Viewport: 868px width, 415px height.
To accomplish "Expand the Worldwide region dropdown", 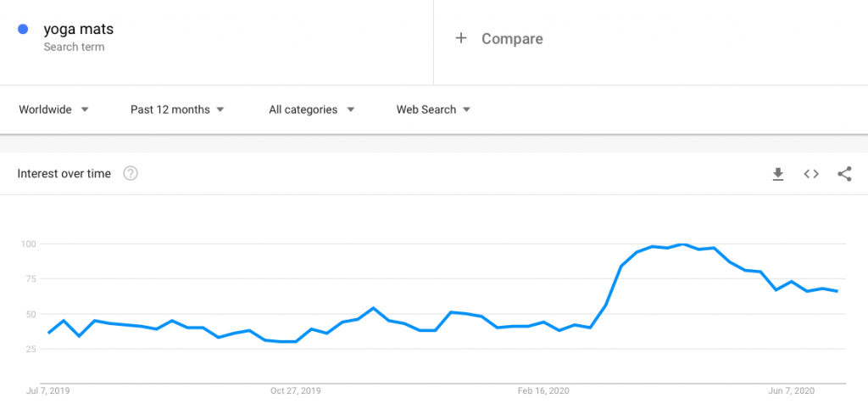I will click(x=53, y=109).
